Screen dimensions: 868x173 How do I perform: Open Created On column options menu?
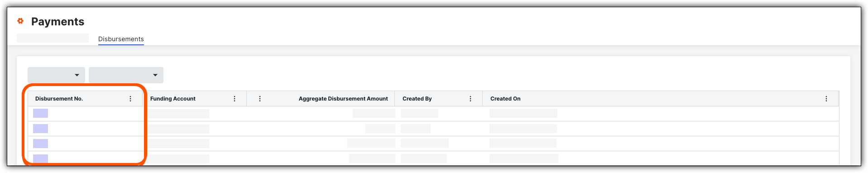[x=826, y=99]
